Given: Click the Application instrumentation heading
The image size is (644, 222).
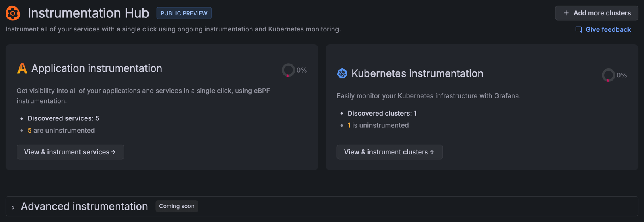Looking at the screenshot, I should click(97, 68).
